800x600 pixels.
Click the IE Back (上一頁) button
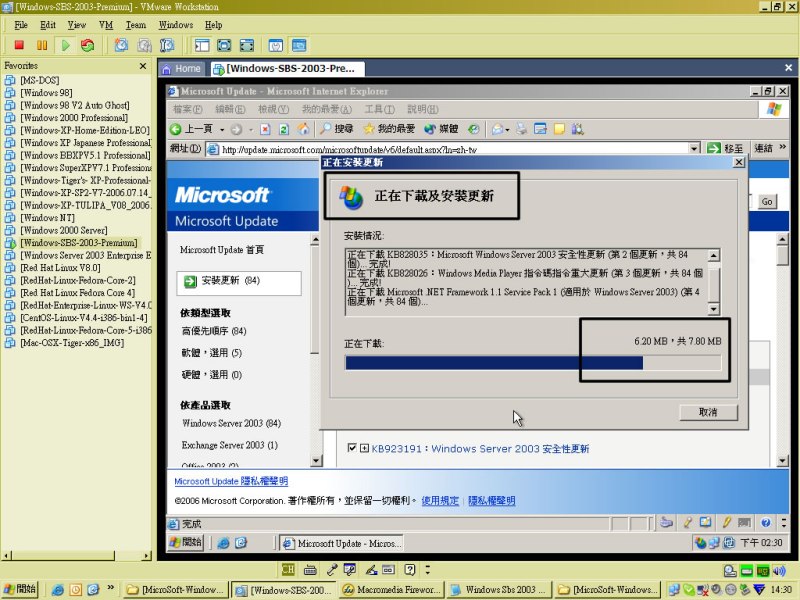192,129
